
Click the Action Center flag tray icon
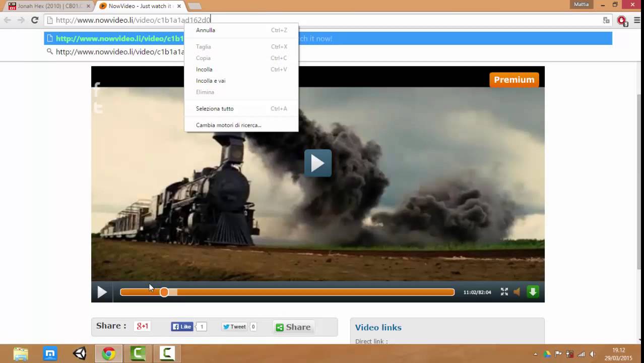point(558,354)
